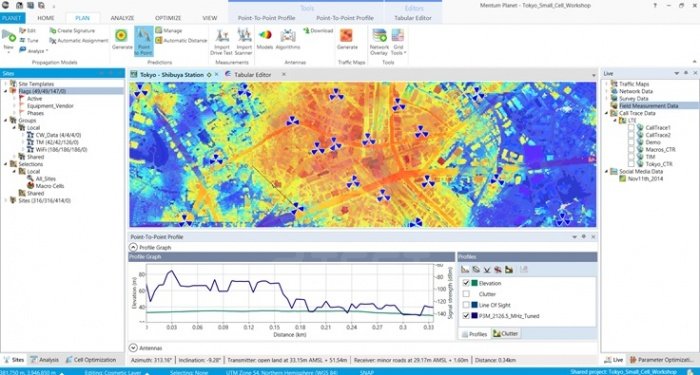Viewport: 700px width, 375px height.
Task: Toggle the Elevation profile checkbox
Action: [x=466, y=283]
